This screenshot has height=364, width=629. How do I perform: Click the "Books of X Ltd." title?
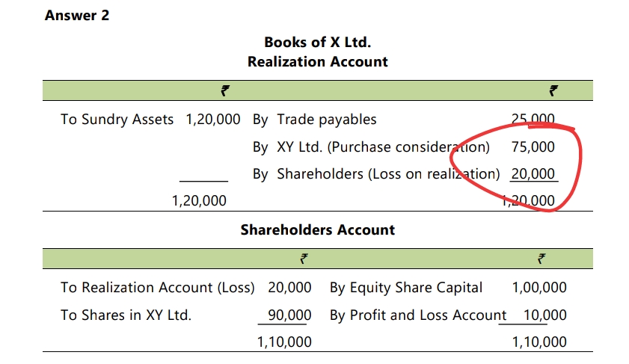(x=318, y=42)
